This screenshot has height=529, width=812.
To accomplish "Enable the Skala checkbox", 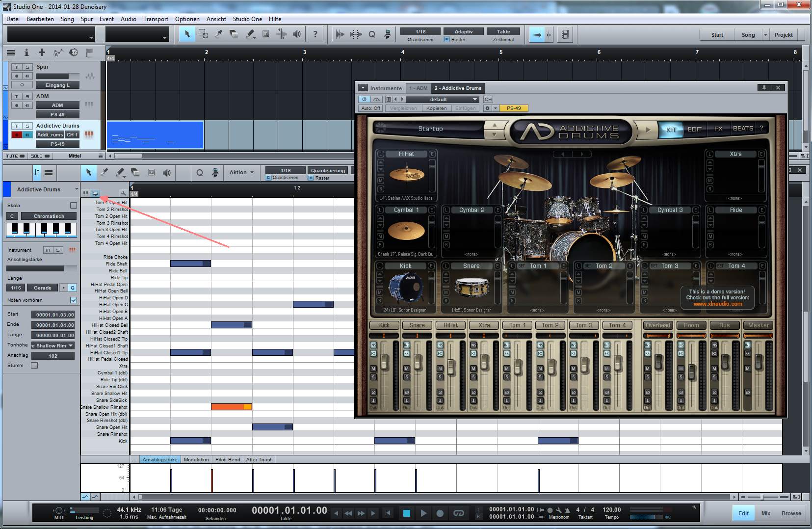I will (74, 205).
